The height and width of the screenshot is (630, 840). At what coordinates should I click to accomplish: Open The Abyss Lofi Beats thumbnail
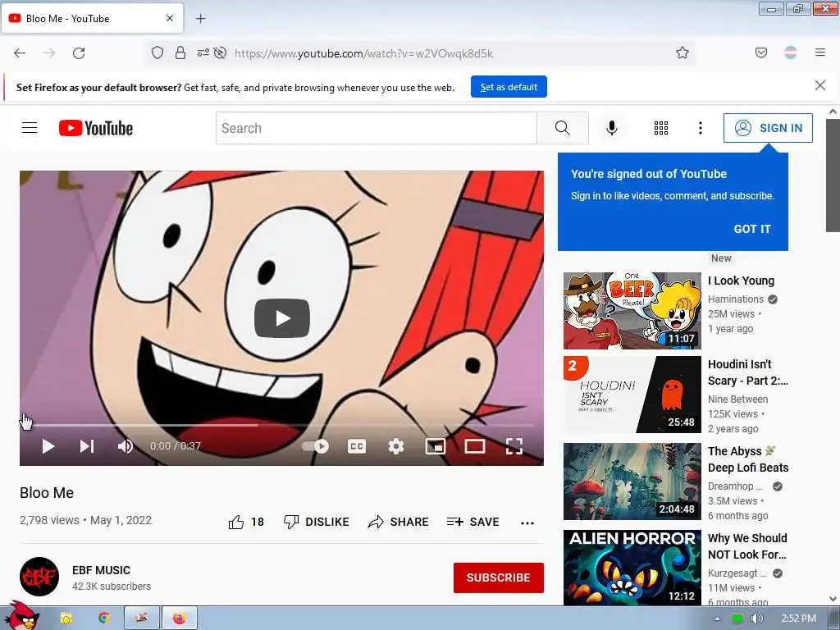point(632,481)
